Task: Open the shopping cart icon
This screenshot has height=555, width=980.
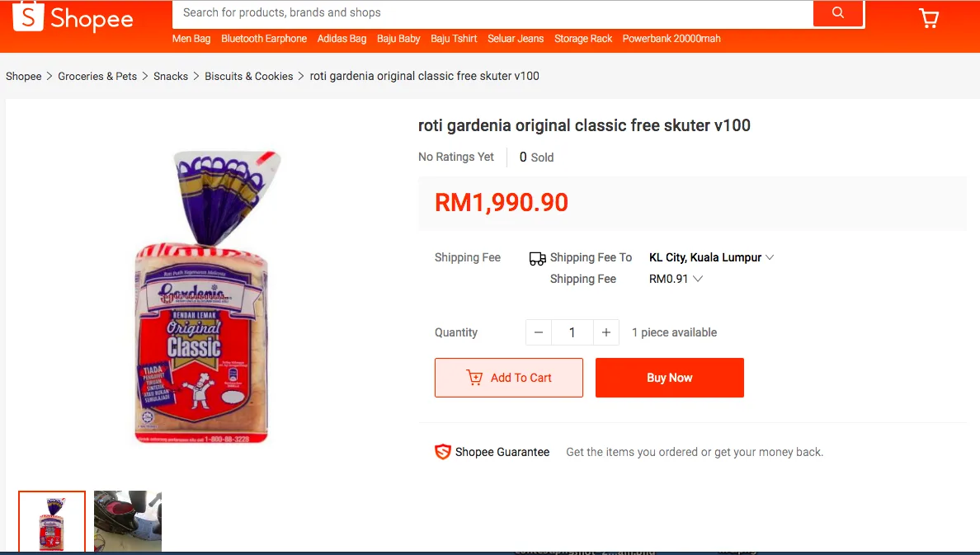Action: [929, 18]
